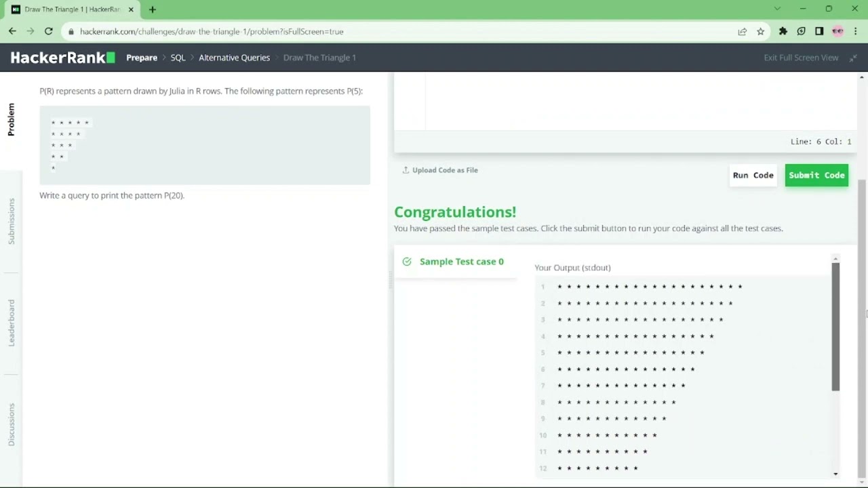Click the browser forward arrow

(31, 31)
